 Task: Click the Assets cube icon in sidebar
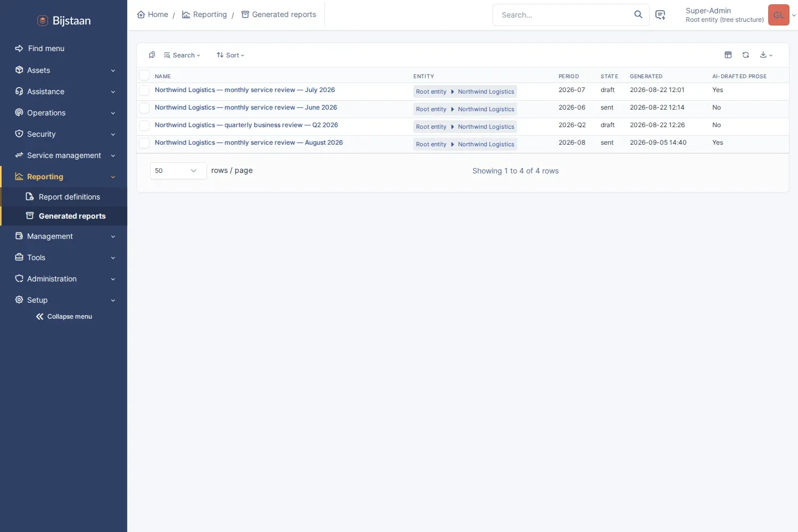(x=19, y=70)
